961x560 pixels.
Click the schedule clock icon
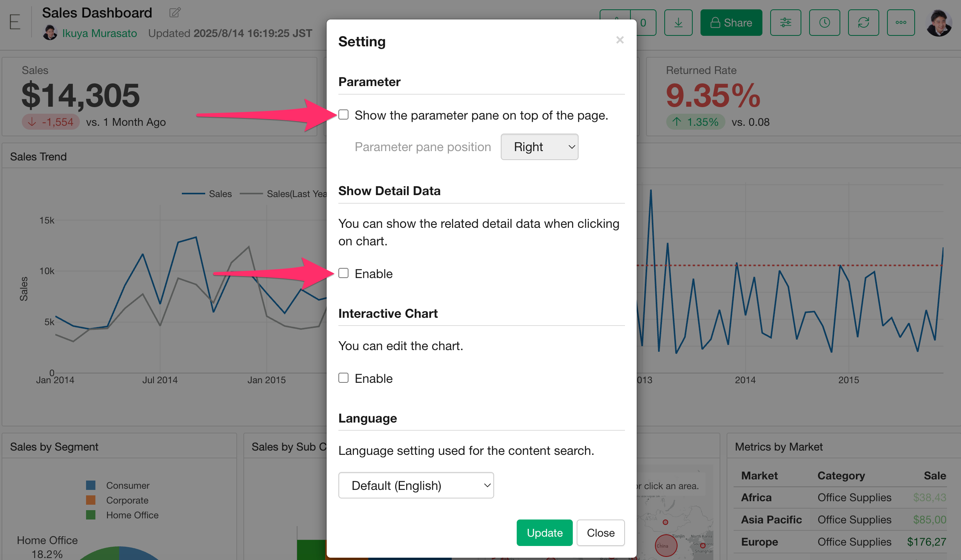[x=824, y=23]
